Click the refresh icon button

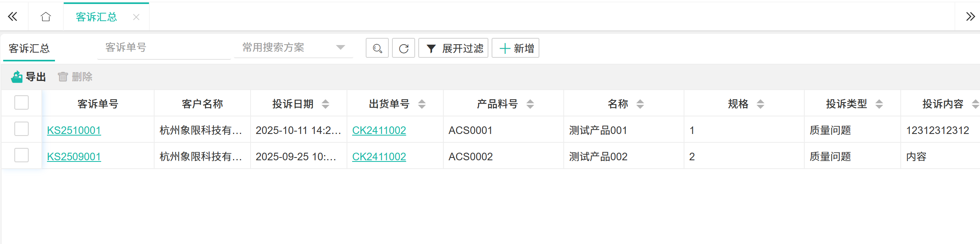pyautogui.click(x=403, y=48)
